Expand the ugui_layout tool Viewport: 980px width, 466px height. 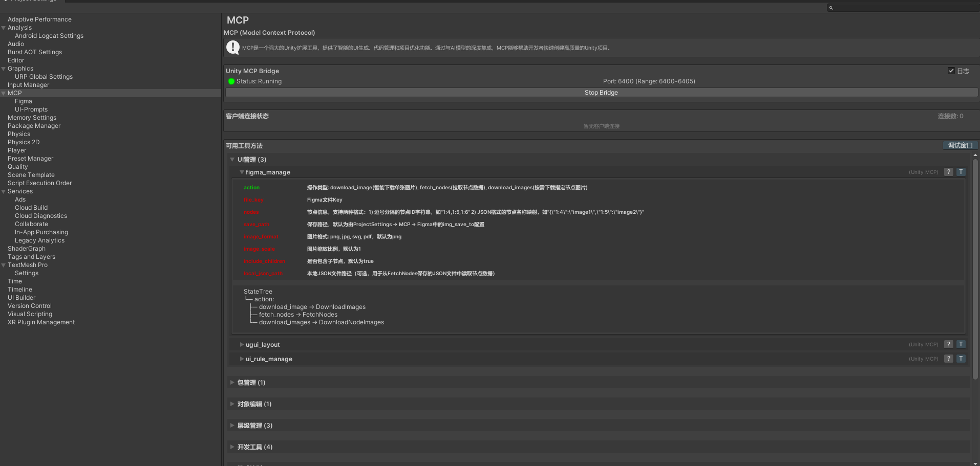(242, 345)
